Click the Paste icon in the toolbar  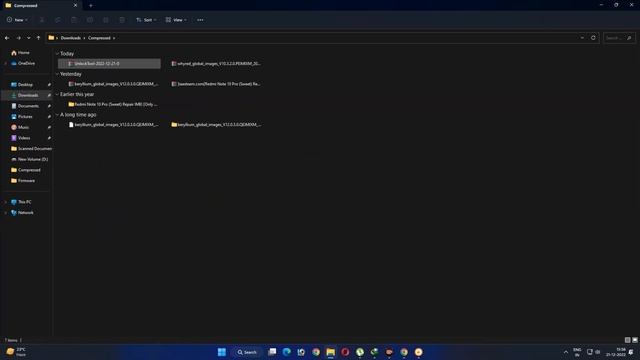pyautogui.click(x=74, y=20)
